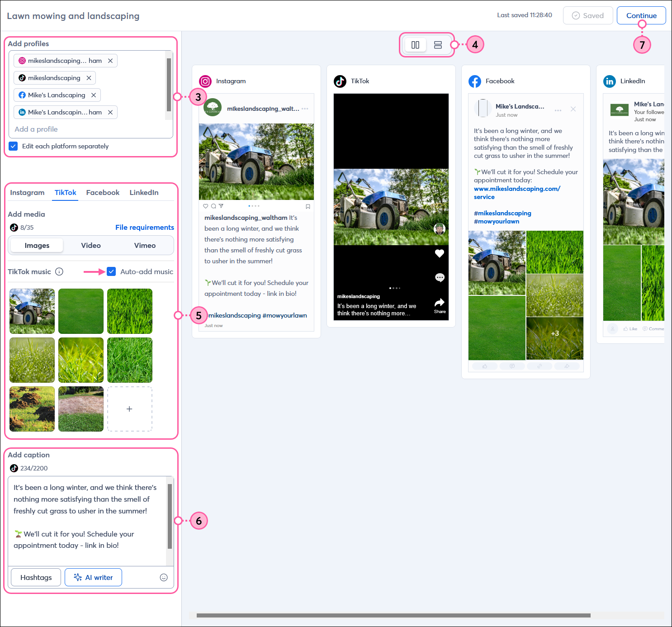Click the heart icon on the TikTok preview
This screenshot has width=672, height=627.
point(439,253)
